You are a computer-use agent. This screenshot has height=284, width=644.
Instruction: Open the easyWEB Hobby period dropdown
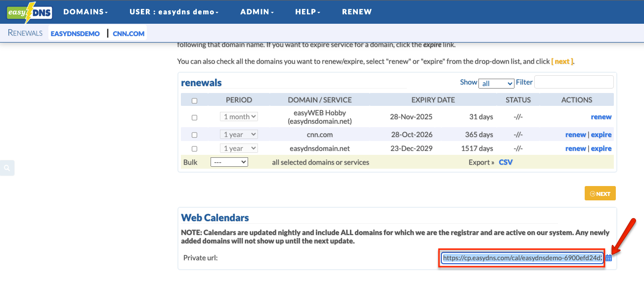click(239, 117)
